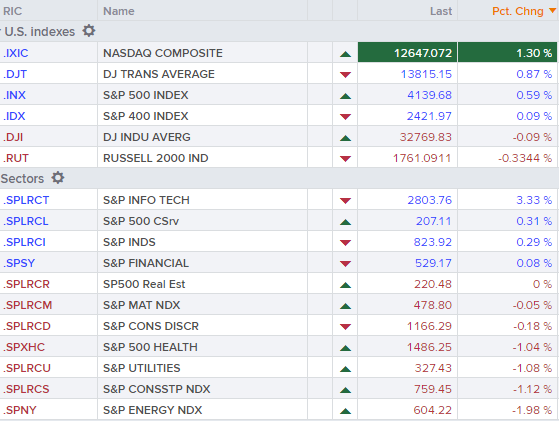The image size is (559, 421).
Task: Open settings gear for Sectors group
Action: point(58,178)
